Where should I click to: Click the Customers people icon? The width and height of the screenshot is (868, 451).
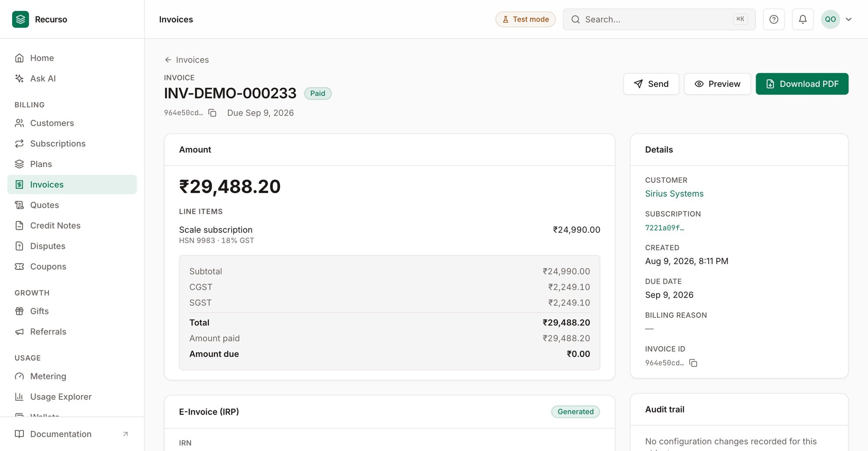(19, 123)
